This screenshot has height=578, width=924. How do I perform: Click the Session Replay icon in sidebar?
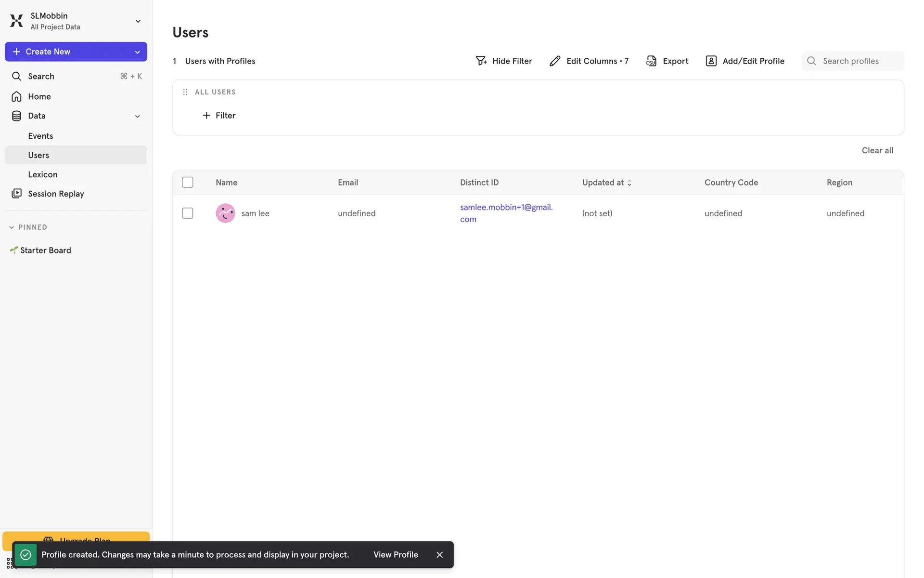16,193
